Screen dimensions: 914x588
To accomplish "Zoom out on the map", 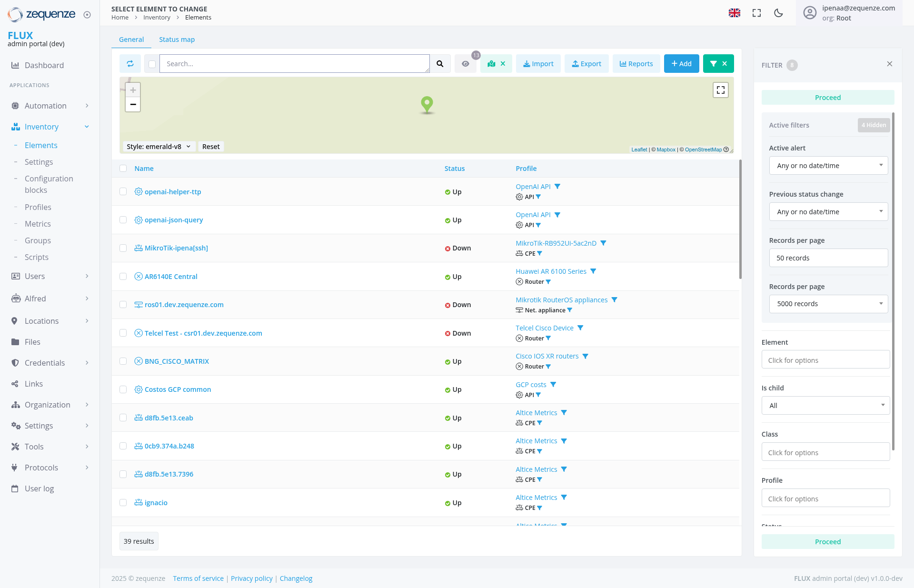I will [133, 104].
